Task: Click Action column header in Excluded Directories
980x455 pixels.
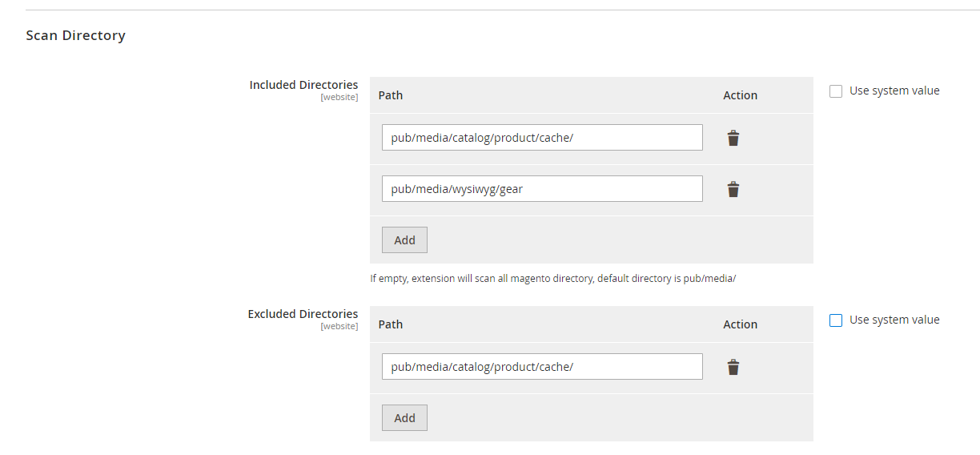Action: (740, 324)
